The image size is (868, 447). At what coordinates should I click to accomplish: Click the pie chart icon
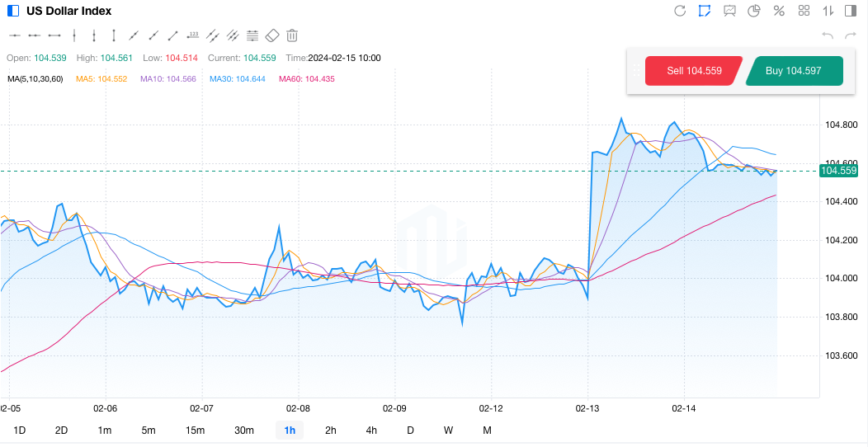tap(754, 11)
